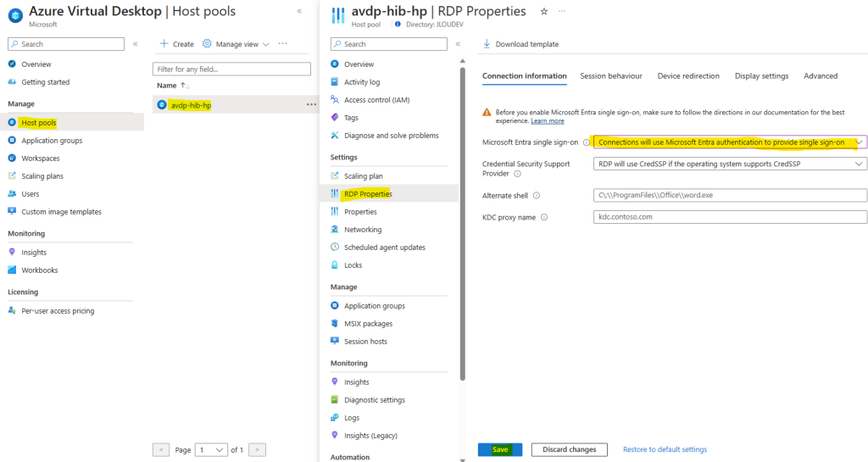Open more options for avdp-hib-hp row
Image resolution: width=868 pixels, height=462 pixels.
[312, 104]
